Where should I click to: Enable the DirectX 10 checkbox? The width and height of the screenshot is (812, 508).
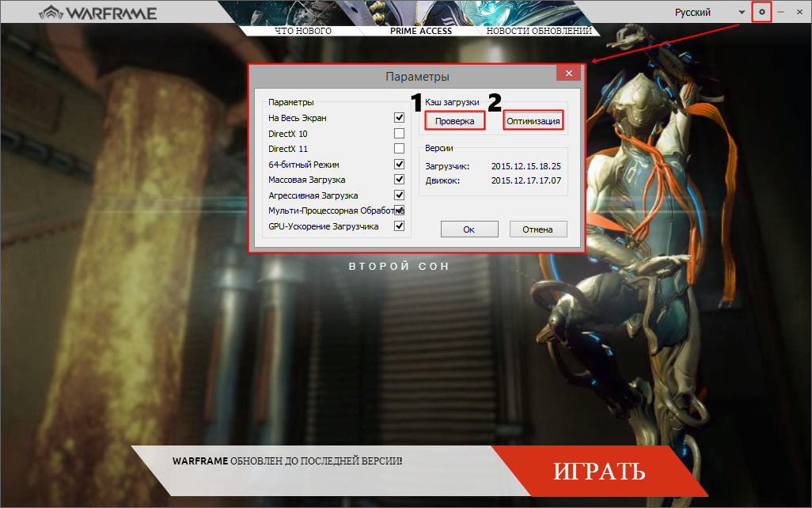coord(400,133)
